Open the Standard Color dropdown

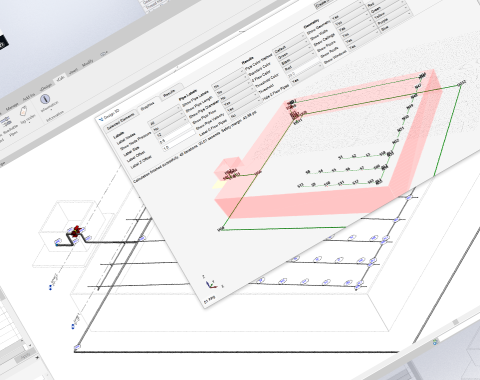coord(294,49)
